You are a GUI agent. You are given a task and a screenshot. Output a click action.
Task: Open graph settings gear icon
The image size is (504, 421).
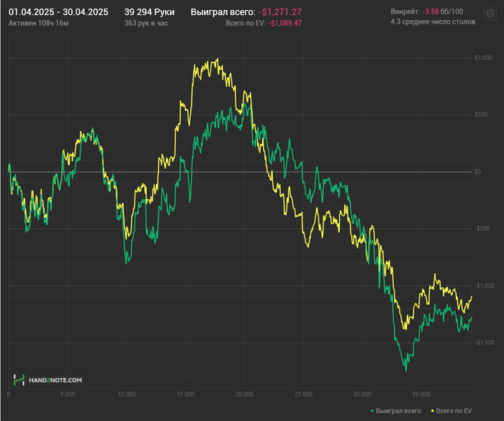click(x=490, y=13)
